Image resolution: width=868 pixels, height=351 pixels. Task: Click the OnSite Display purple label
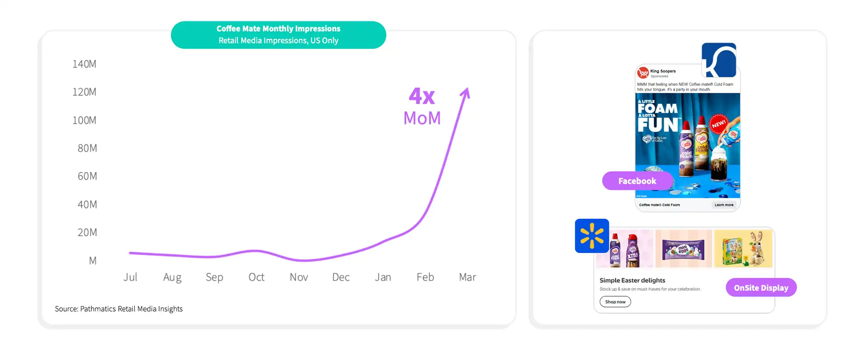[761, 288]
